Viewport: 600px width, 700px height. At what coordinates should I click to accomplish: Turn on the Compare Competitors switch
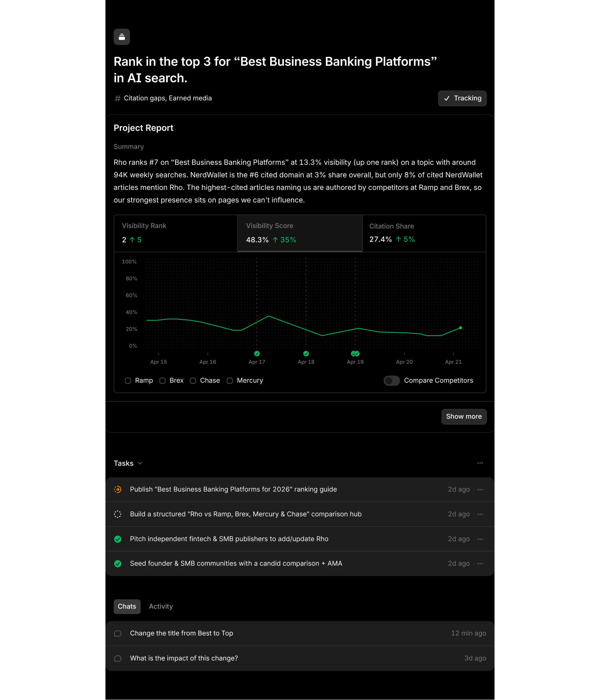(392, 381)
